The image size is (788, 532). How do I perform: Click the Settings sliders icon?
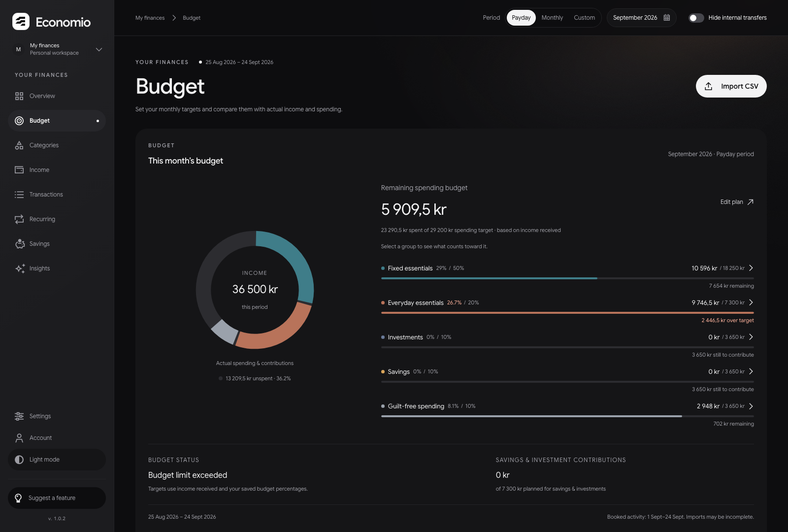coord(19,416)
